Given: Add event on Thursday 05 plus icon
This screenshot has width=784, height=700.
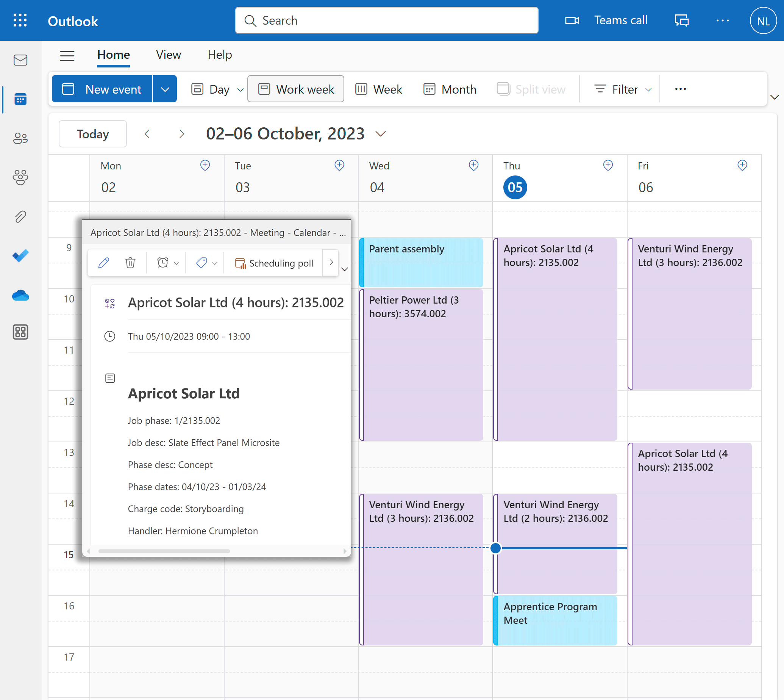Looking at the screenshot, I should coord(608,165).
